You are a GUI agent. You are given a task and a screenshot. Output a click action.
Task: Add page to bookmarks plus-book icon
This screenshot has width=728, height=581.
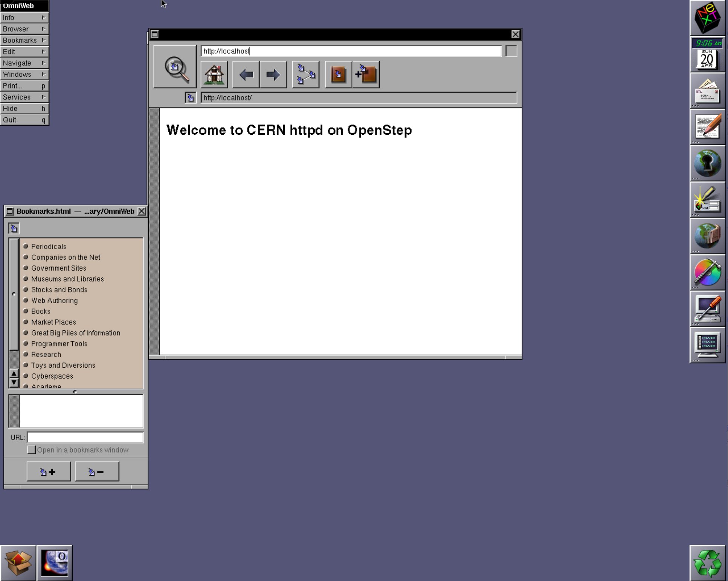click(x=366, y=75)
